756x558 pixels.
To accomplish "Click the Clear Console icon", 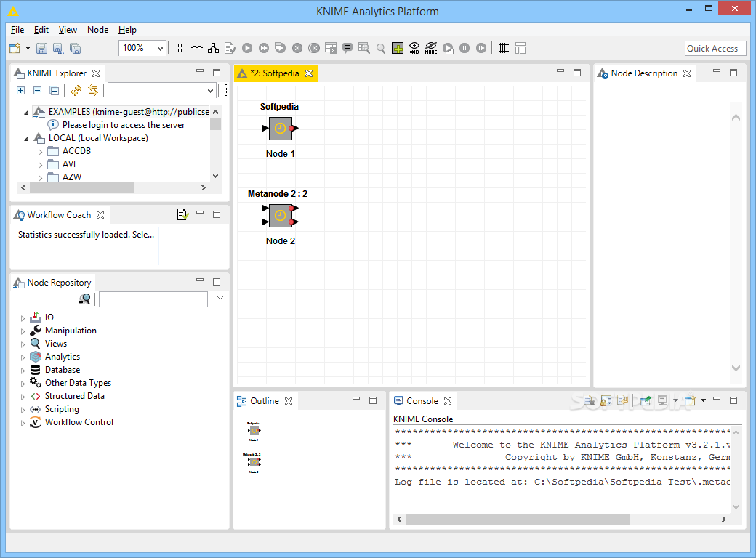I will [590, 400].
